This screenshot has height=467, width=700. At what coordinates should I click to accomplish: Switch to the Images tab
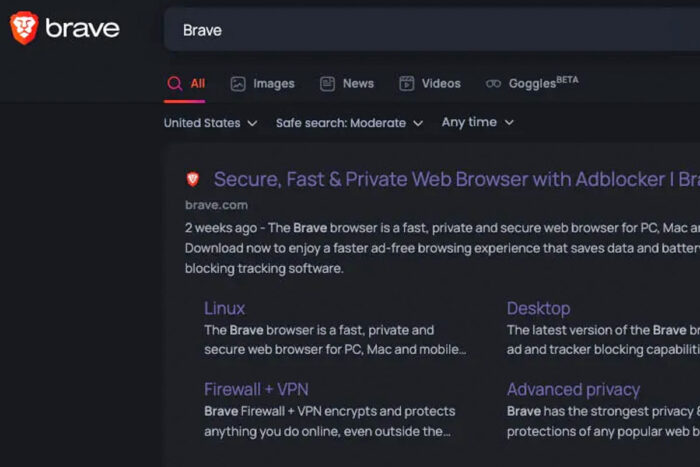(262, 83)
